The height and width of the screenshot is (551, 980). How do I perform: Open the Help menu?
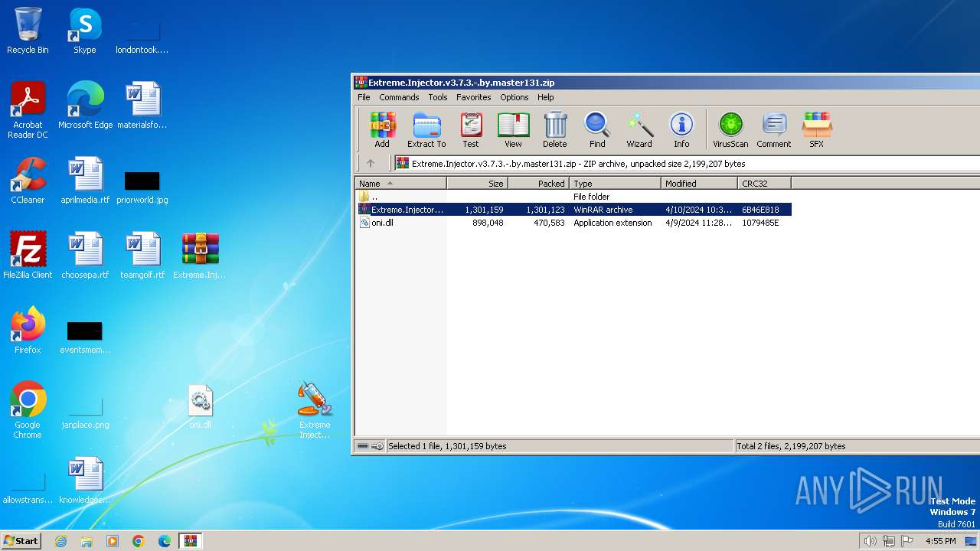546,97
